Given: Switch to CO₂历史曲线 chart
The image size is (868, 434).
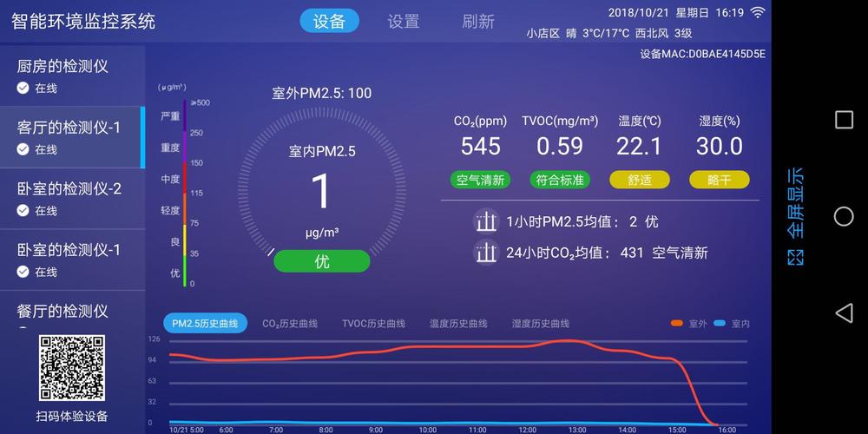Looking at the screenshot, I should pyautogui.click(x=290, y=323).
